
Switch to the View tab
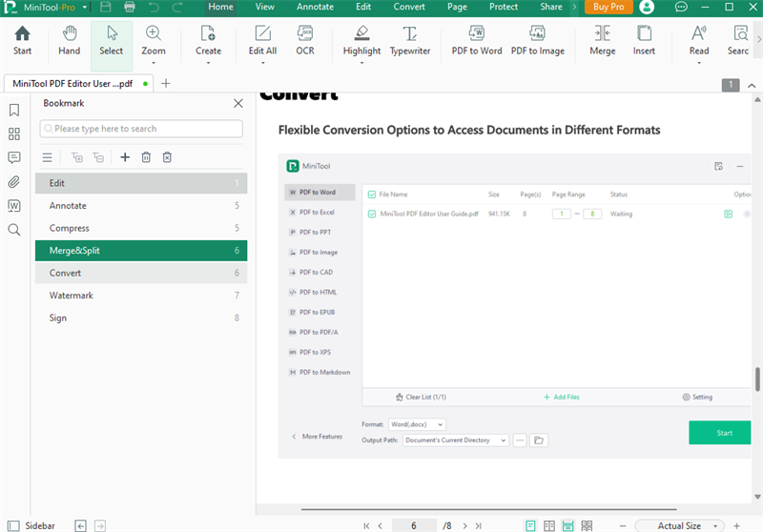click(x=265, y=7)
